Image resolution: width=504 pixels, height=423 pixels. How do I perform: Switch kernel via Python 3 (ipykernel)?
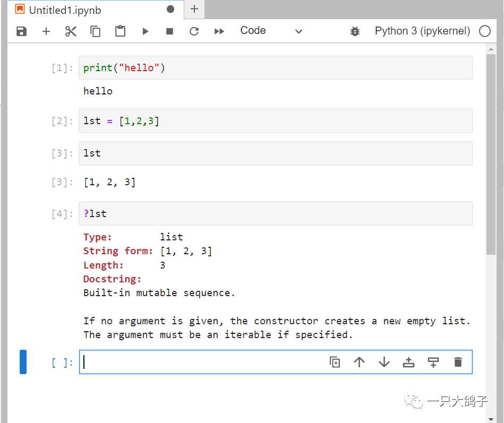tap(422, 31)
